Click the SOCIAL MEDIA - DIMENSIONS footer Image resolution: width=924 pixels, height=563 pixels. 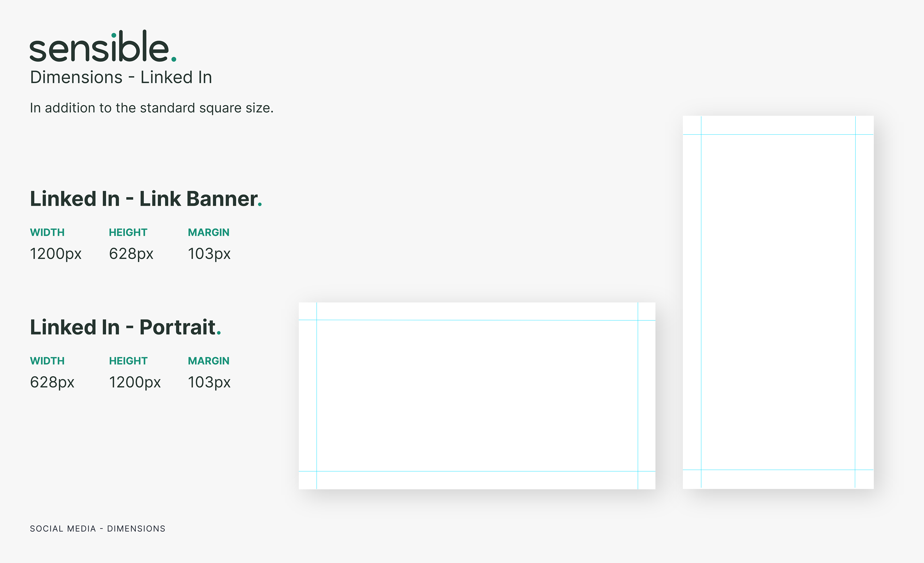pos(97,529)
